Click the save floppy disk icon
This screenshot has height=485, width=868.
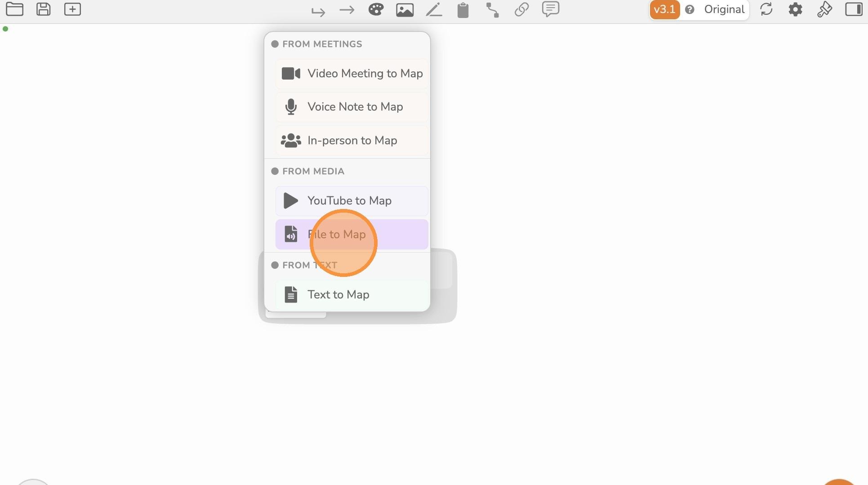[44, 9]
